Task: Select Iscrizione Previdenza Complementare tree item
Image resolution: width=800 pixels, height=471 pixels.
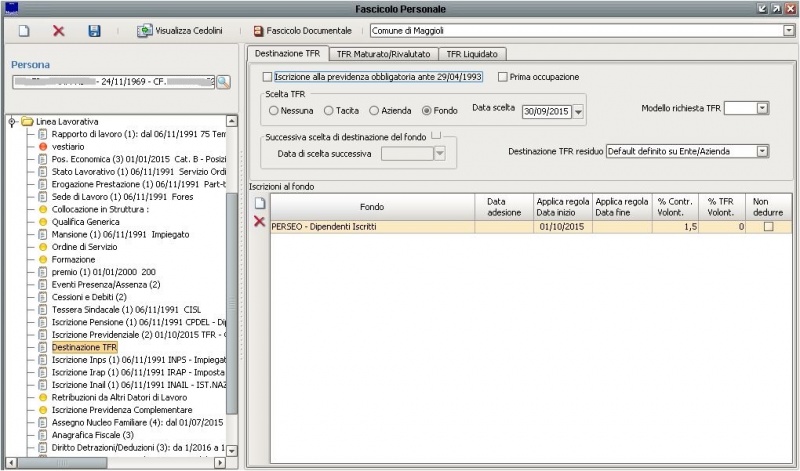Action: pyautogui.click(x=121, y=410)
